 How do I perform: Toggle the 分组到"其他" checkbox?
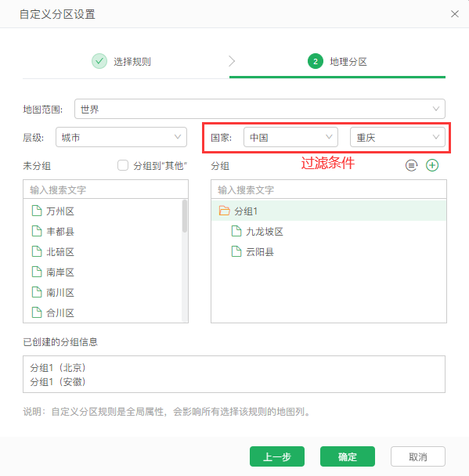[123, 165]
